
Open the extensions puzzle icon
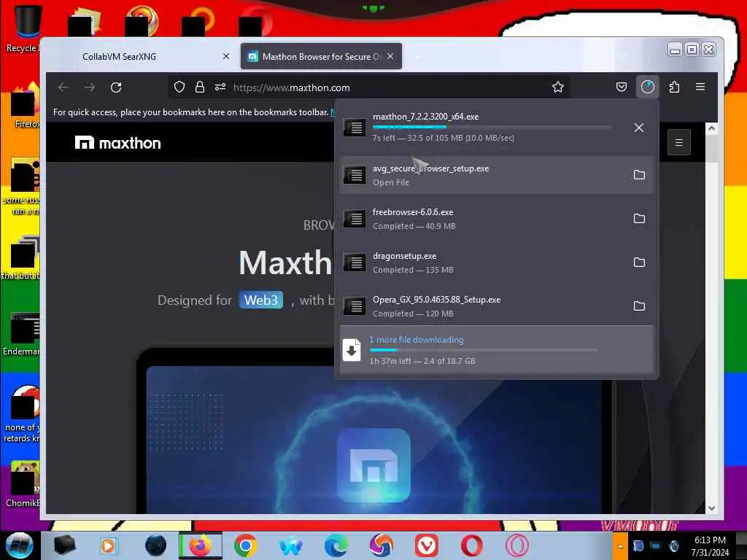point(674,87)
